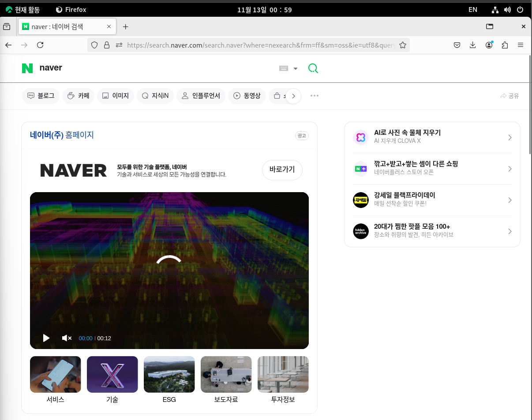
Task: Click the hidden archive black icon
Action: (361, 231)
